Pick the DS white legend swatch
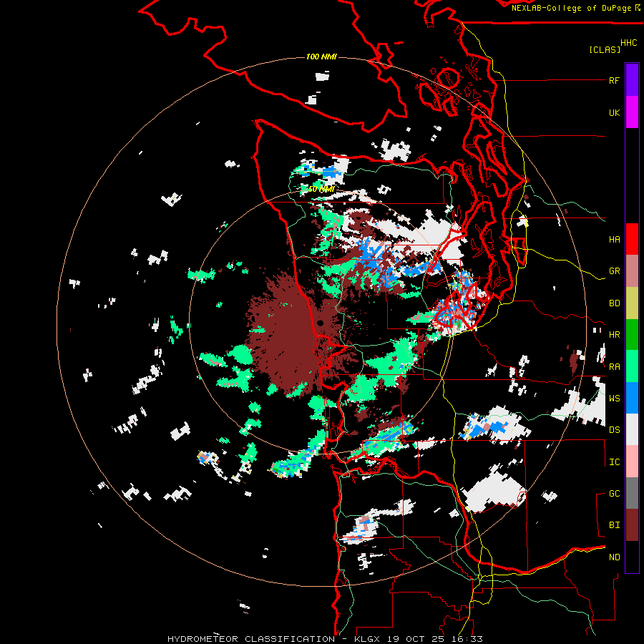This screenshot has height=644, width=644. pyautogui.click(x=632, y=429)
